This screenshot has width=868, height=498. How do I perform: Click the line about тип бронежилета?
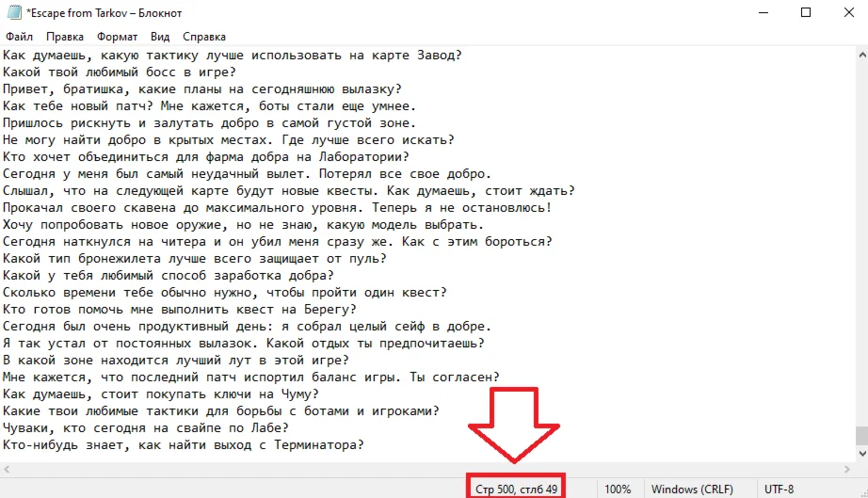tap(194, 258)
